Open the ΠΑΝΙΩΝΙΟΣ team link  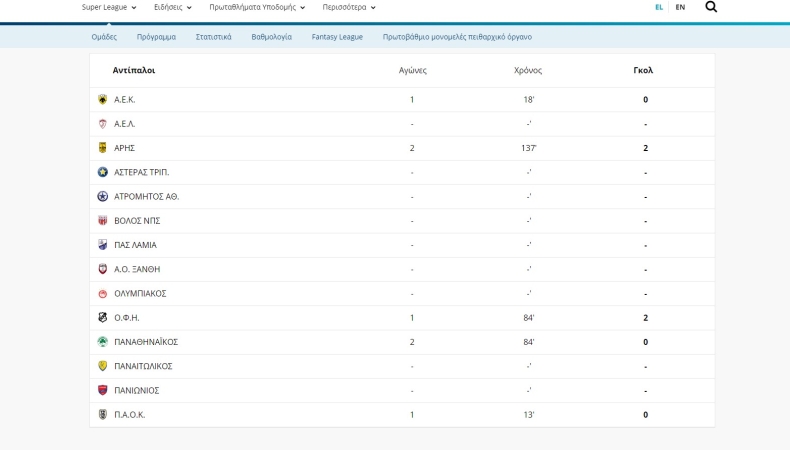[x=137, y=391]
